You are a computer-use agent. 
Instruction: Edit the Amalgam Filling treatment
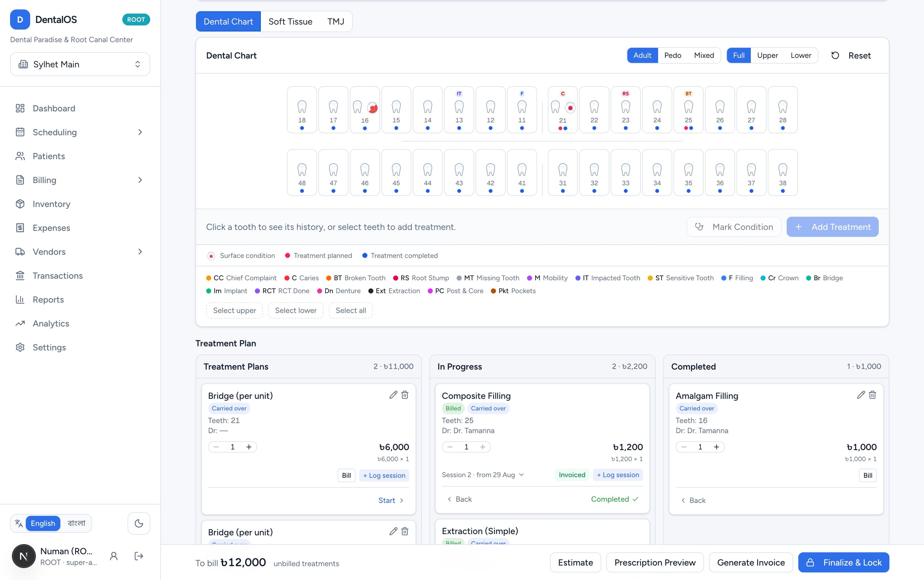tap(861, 395)
